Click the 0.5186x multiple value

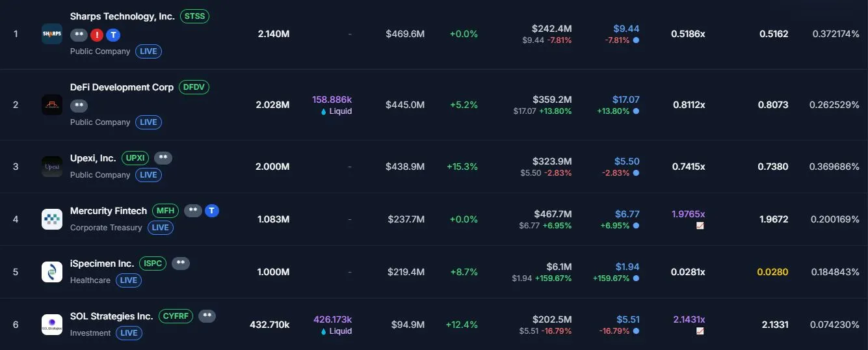tap(688, 34)
